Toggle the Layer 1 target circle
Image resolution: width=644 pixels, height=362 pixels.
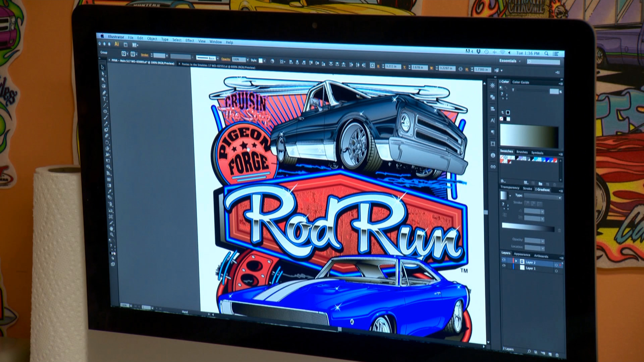[556, 271]
